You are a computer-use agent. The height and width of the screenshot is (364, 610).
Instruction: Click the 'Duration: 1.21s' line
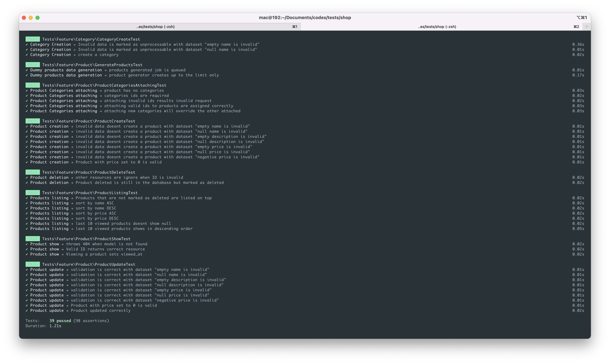[43, 326]
